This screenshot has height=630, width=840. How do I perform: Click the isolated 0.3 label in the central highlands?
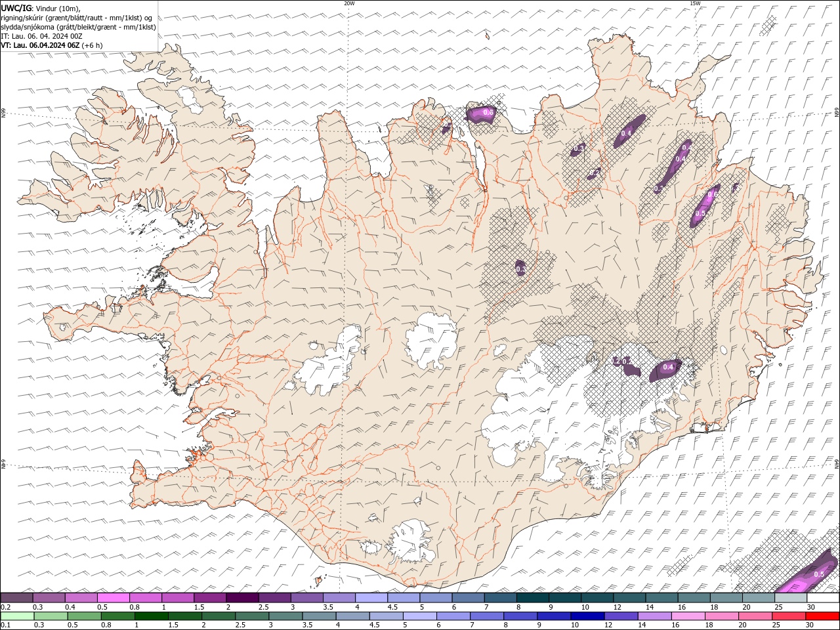pos(520,269)
